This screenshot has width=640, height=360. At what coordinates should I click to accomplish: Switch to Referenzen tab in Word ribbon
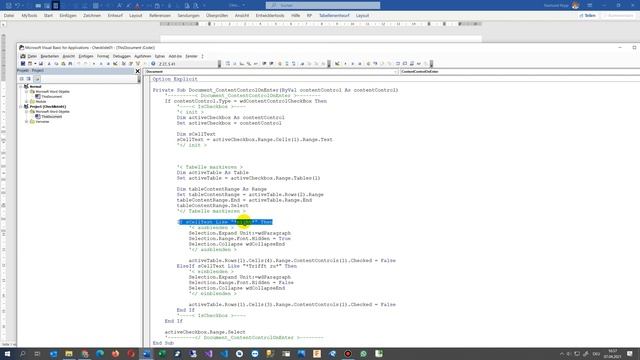click(160, 16)
